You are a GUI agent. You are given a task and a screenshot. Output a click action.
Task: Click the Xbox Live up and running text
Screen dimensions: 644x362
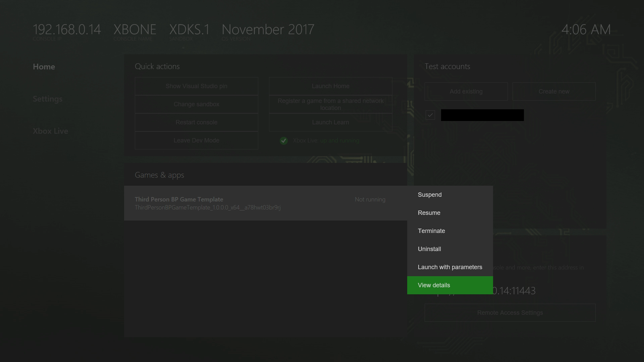pyautogui.click(x=326, y=140)
